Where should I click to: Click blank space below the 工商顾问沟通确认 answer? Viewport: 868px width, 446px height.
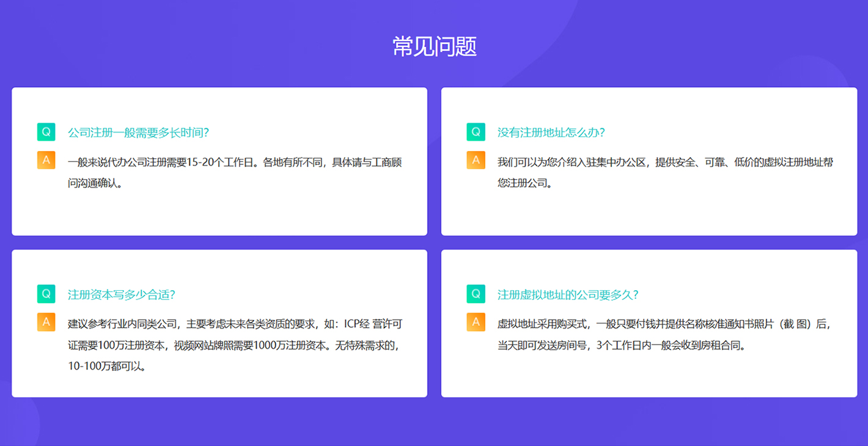(x=219, y=213)
